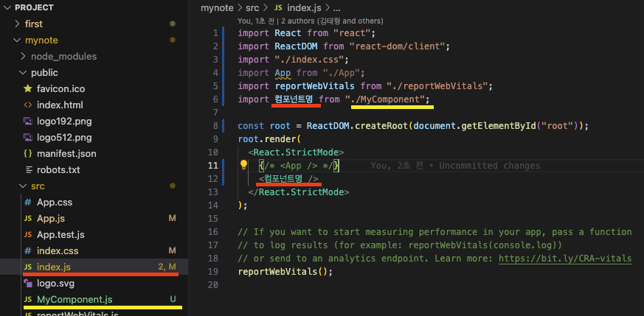Click the star icon of favicon.ico
Viewport: 644px width, 316px height.
pos(28,88)
